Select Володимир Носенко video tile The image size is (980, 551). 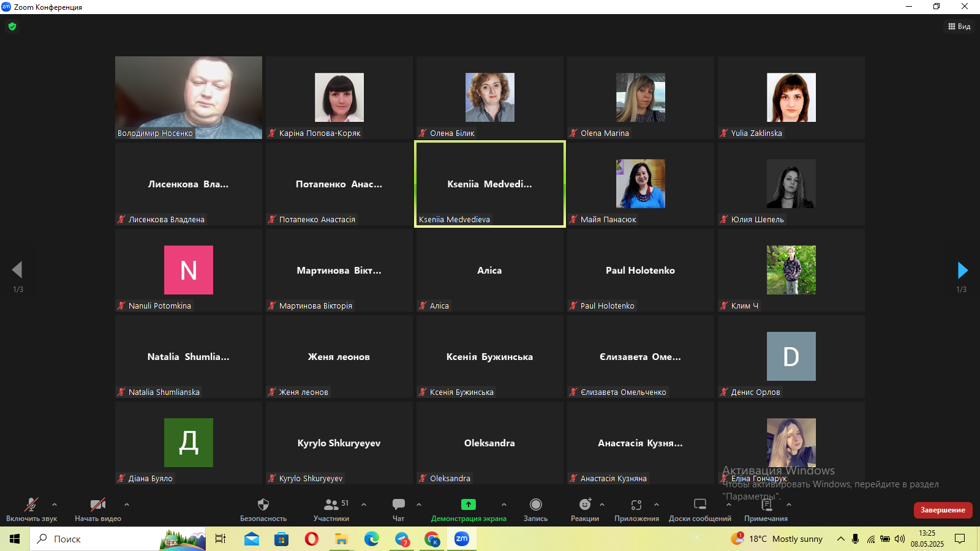point(189,97)
